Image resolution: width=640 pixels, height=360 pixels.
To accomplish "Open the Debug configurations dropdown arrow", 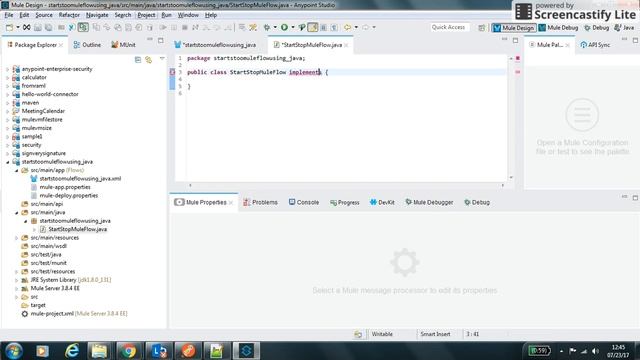I will [275, 27].
